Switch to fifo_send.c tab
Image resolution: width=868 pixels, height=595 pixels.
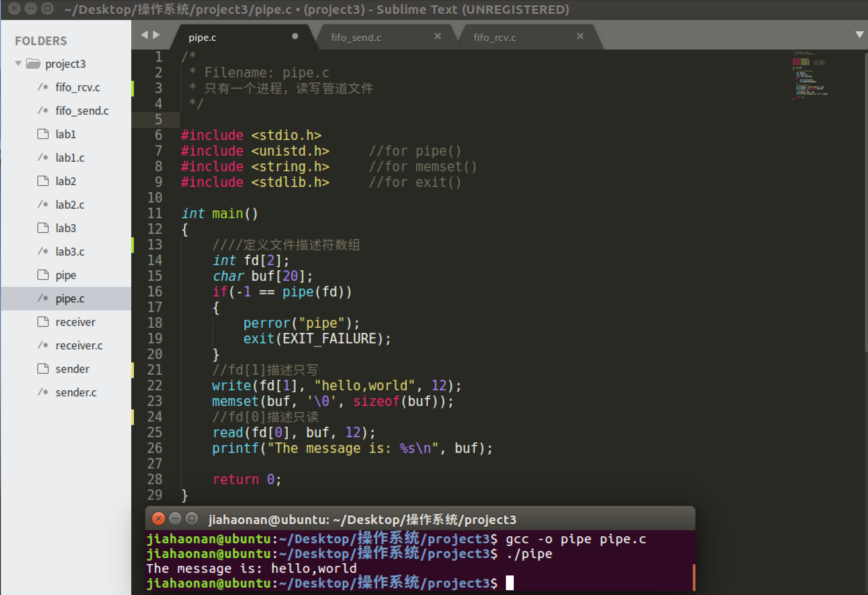[x=356, y=37]
